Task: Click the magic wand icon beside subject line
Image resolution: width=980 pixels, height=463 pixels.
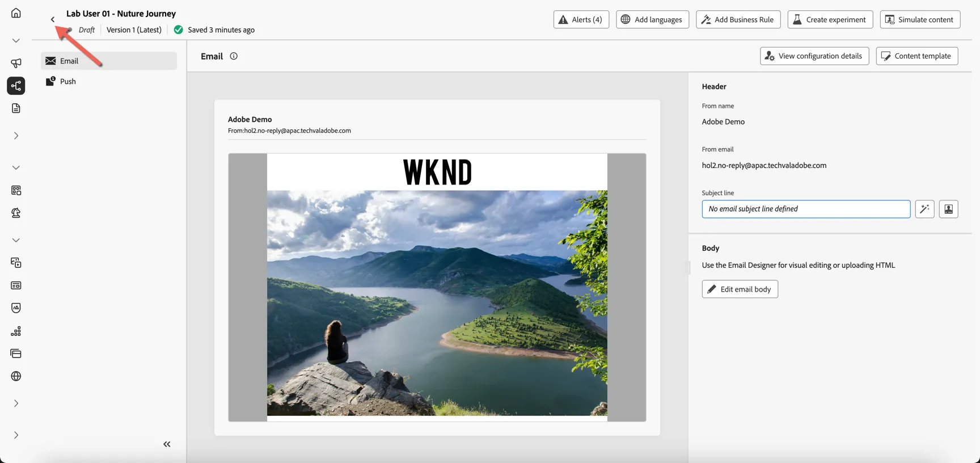Action: tap(924, 209)
